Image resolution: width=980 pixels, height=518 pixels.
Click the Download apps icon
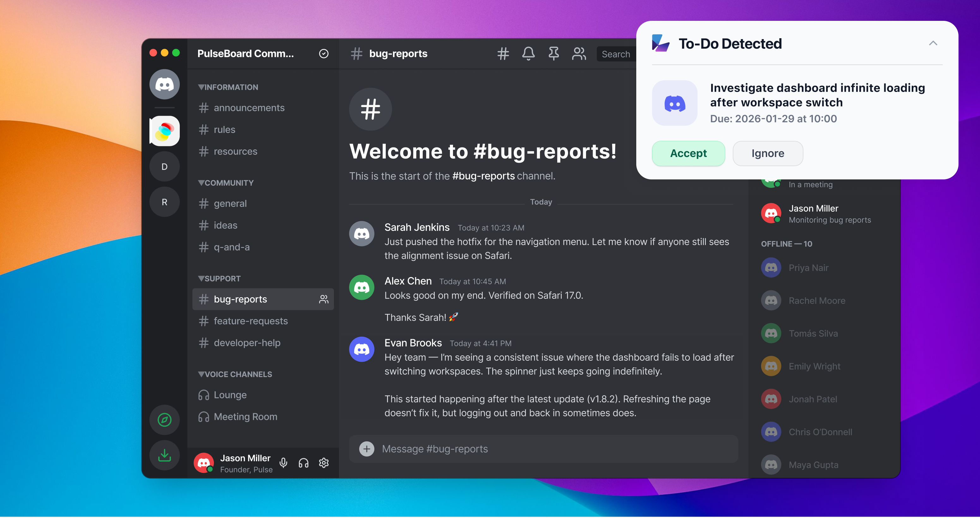[164, 455]
